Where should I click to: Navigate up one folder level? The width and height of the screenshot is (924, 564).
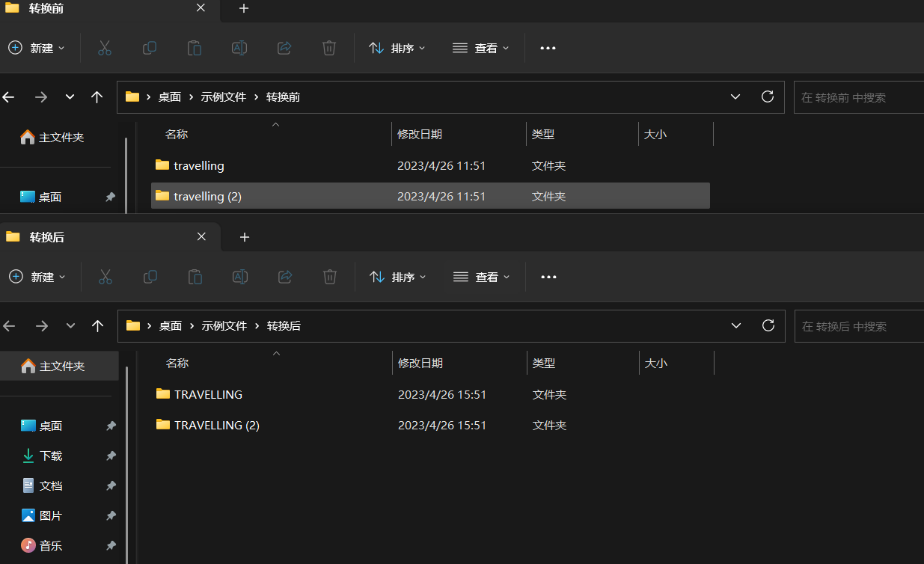pos(97,96)
